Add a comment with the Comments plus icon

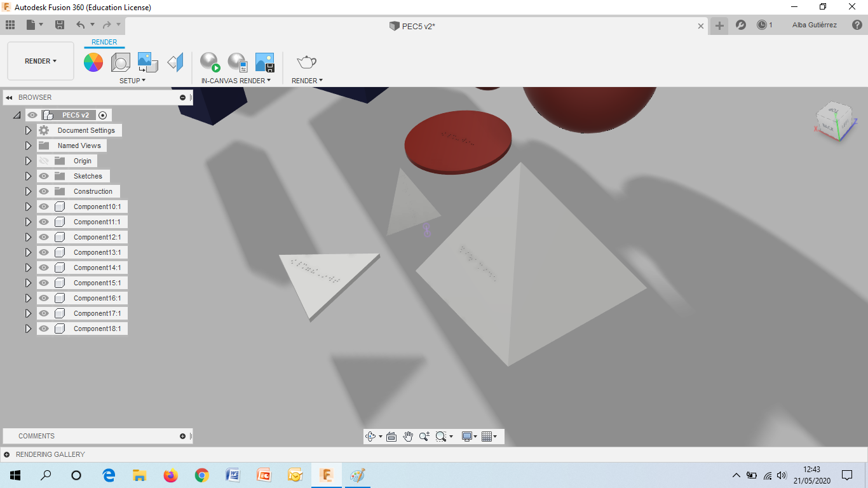point(183,437)
